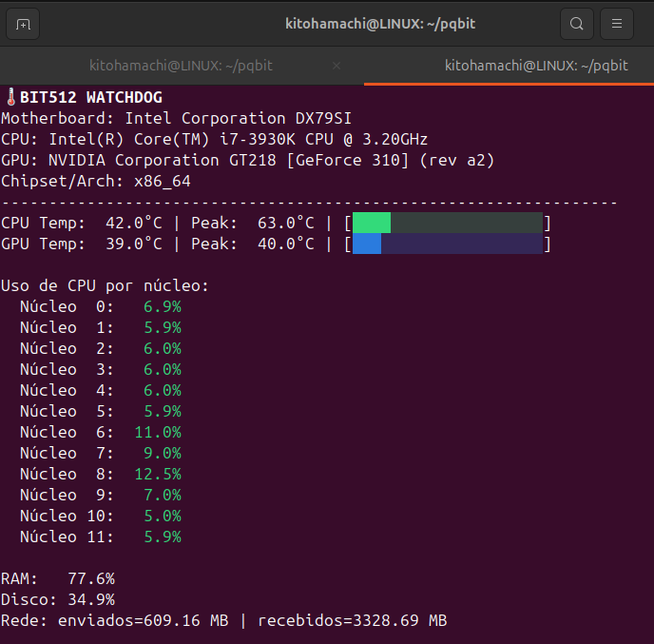Image resolution: width=654 pixels, height=644 pixels.
Task: Click the RAM: 77.6% line
Action: (58, 579)
